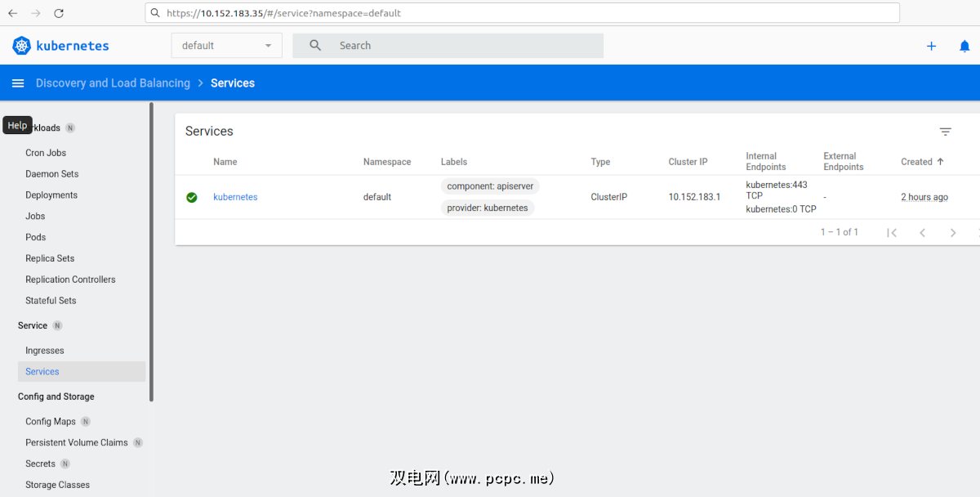Click the Services breadcrumb
Image resolution: width=980 pixels, height=497 pixels.
(233, 83)
